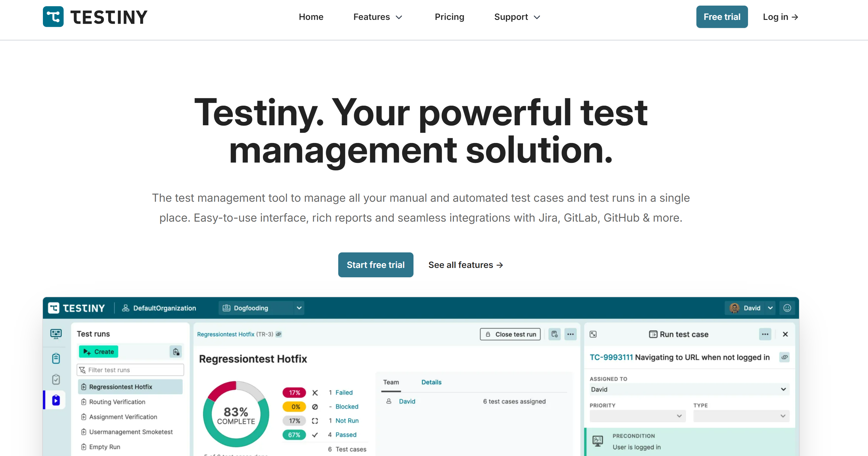The height and width of the screenshot is (456, 868).
Task: Click the David avatar picture
Action: point(735,308)
